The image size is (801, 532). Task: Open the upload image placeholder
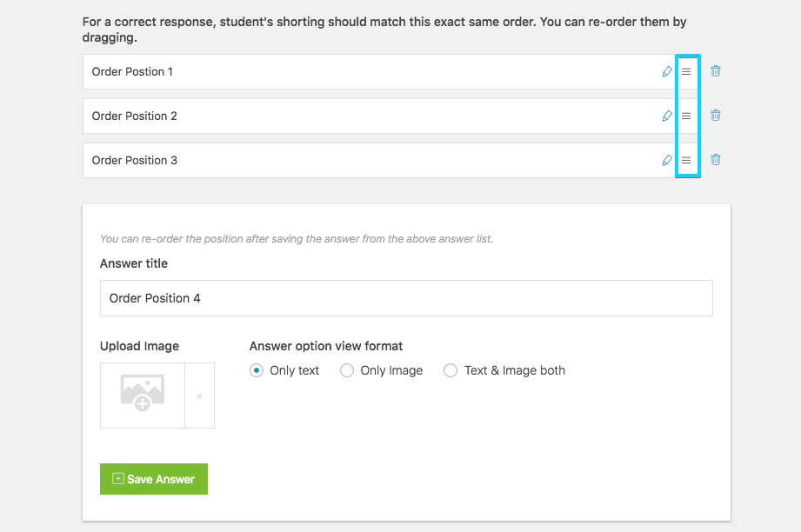(x=143, y=396)
